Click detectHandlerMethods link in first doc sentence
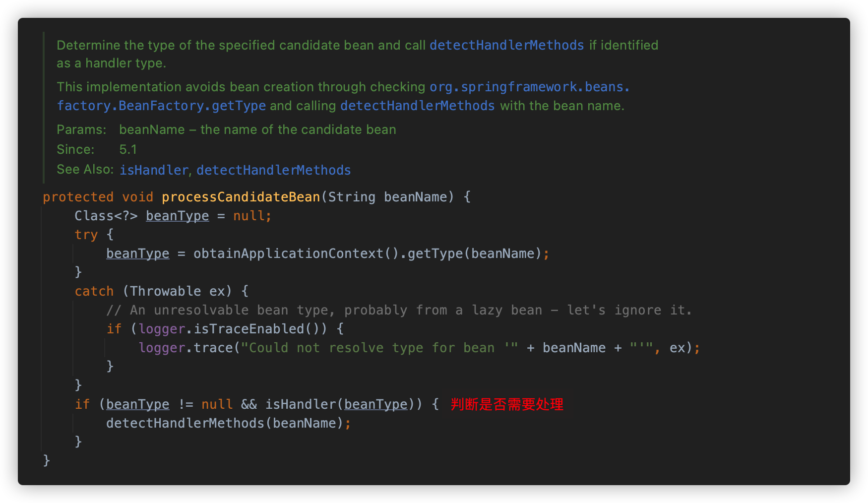This screenshot has width=868, height=503. 506,45
